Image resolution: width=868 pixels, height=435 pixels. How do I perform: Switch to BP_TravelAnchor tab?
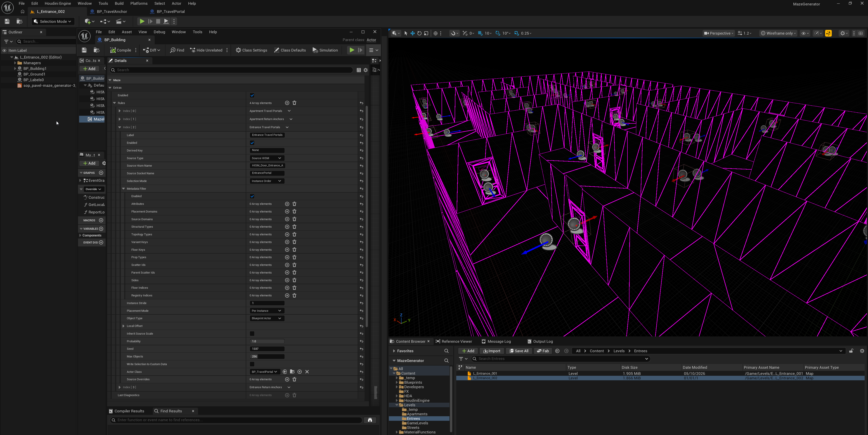coord(111,12)
